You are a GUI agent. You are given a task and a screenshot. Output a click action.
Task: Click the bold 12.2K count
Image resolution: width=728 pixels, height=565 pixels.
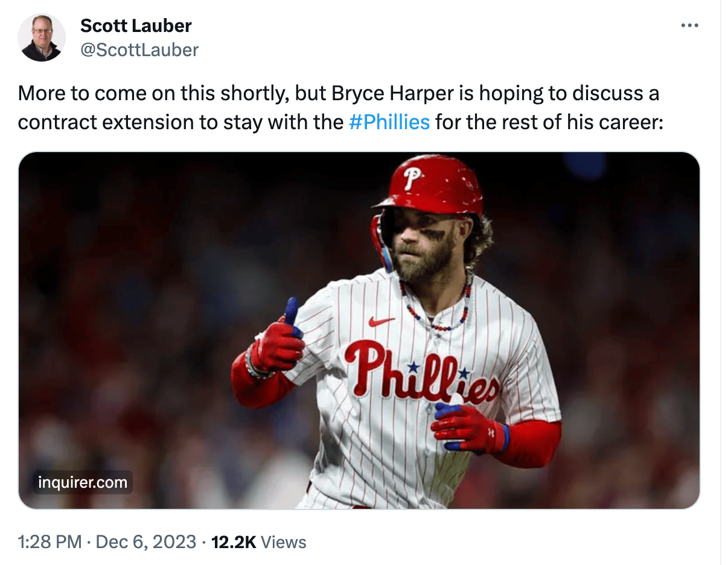233,541
